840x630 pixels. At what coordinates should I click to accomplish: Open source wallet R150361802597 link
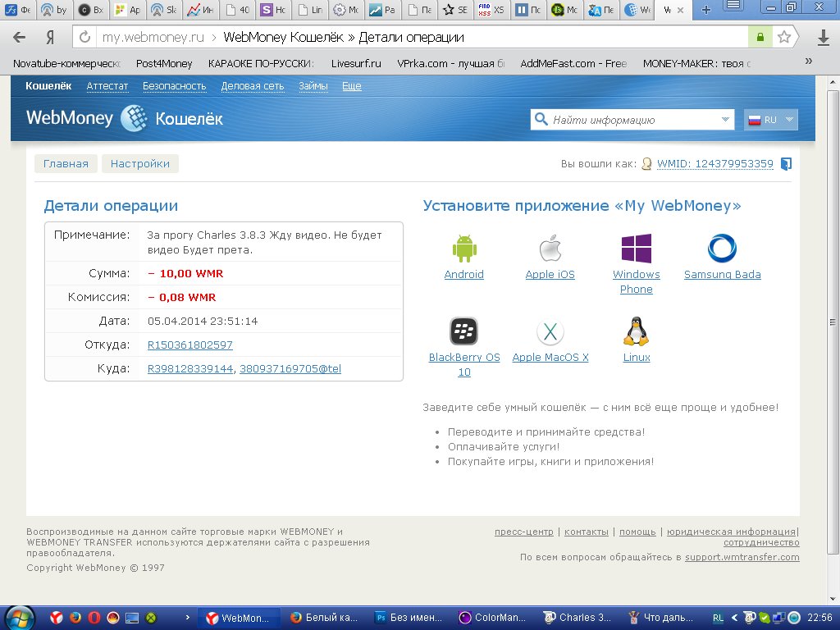pos(189,345)
